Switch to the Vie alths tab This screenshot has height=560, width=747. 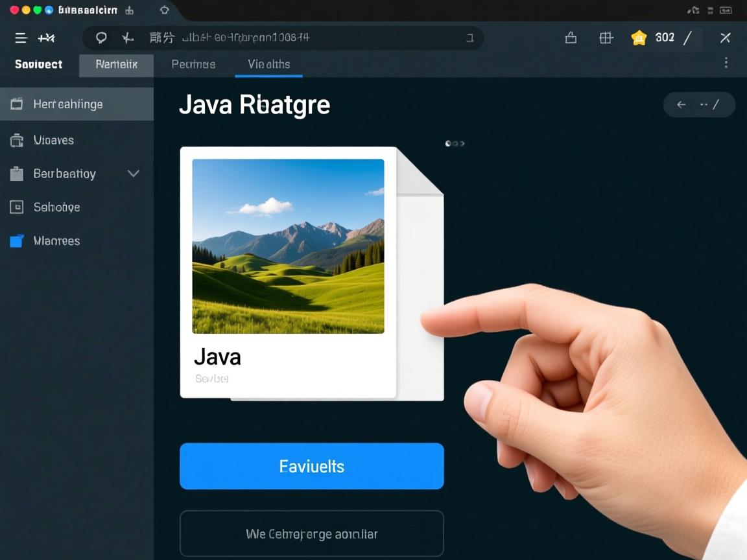click(x=268, y=64)
